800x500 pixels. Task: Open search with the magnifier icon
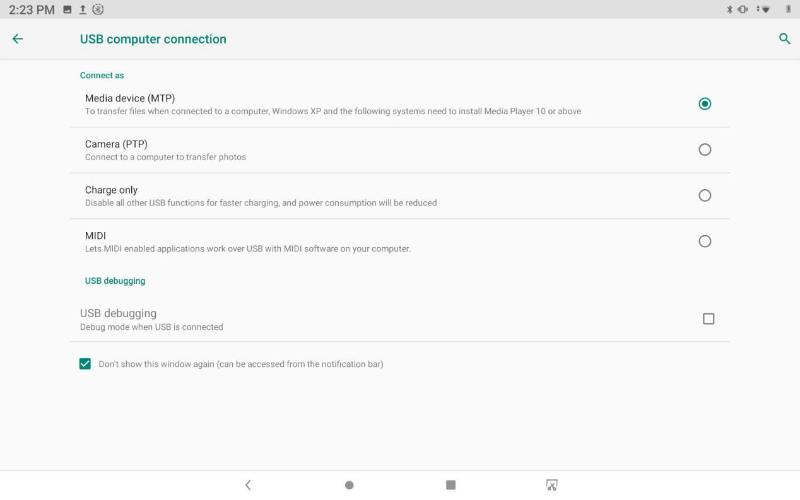point(784,39)
